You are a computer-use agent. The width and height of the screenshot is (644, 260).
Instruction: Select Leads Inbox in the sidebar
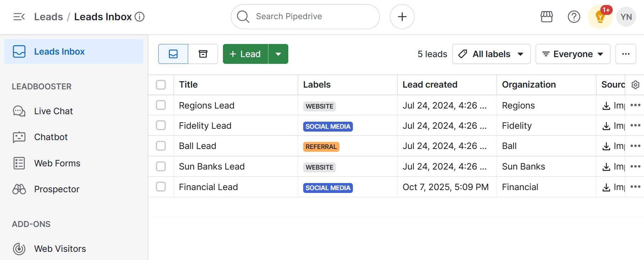74,51
